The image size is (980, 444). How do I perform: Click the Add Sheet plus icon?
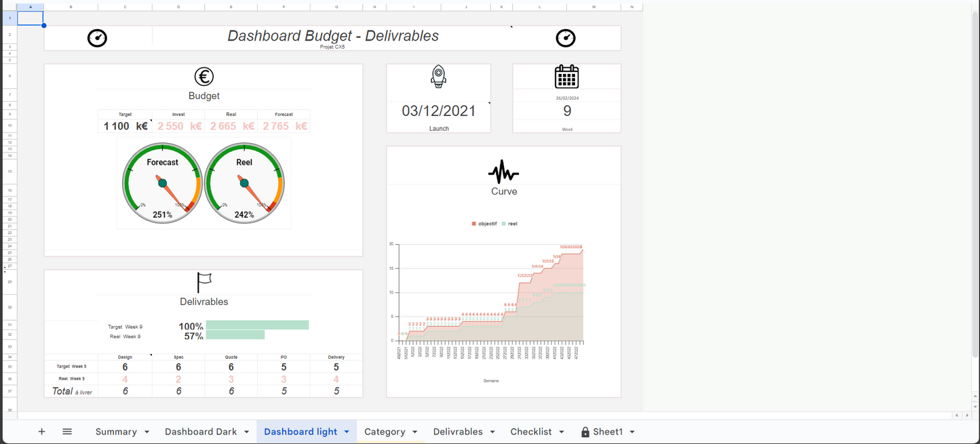41,432
